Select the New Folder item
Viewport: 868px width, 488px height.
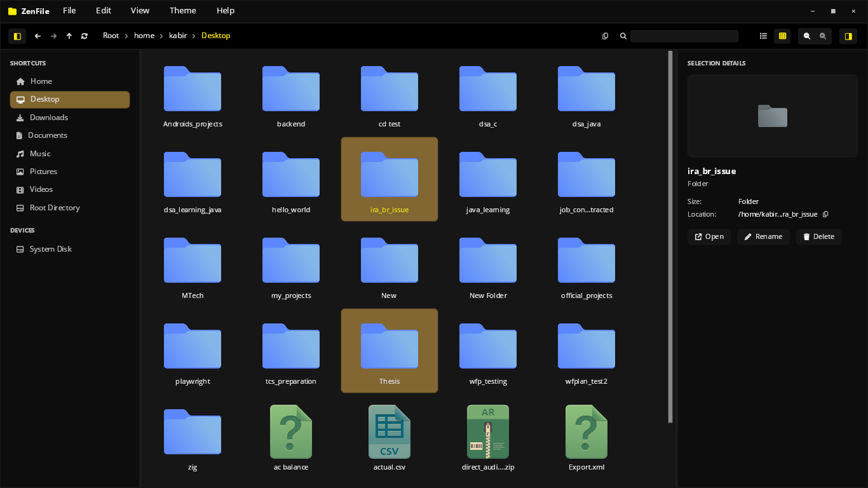point(488,266)
